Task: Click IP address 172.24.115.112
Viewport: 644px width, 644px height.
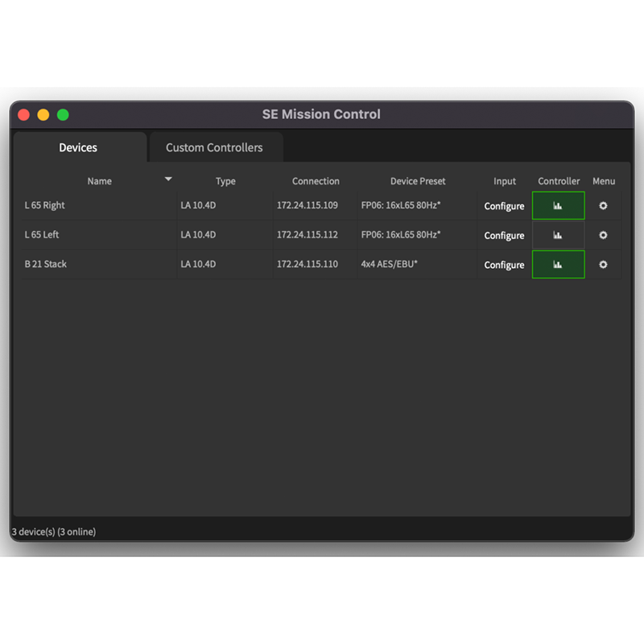Action: (308, 235)
